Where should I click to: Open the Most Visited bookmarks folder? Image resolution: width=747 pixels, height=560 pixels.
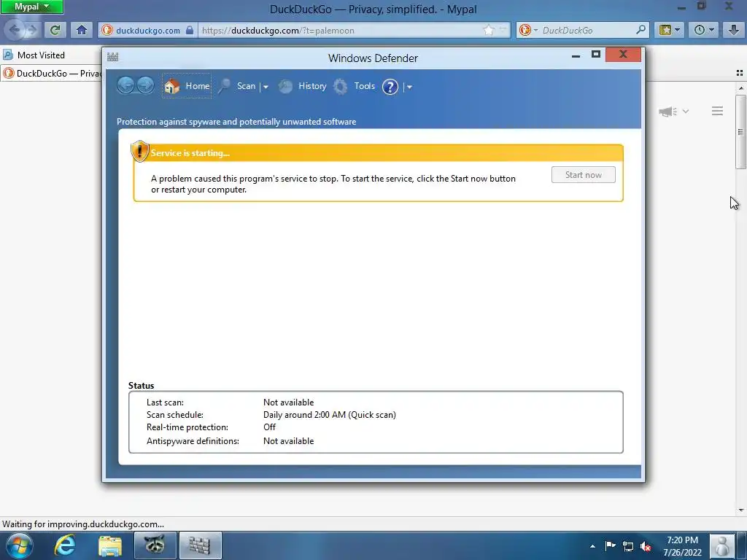point(34,55)
